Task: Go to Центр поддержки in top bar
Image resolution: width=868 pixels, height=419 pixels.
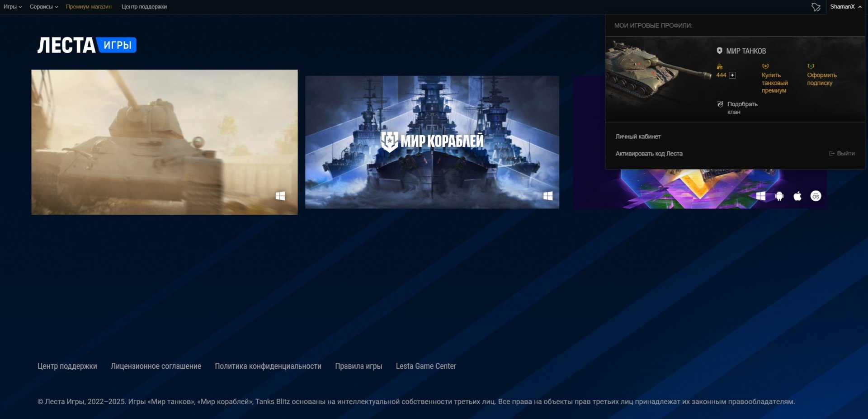Action: click(144, 7)
